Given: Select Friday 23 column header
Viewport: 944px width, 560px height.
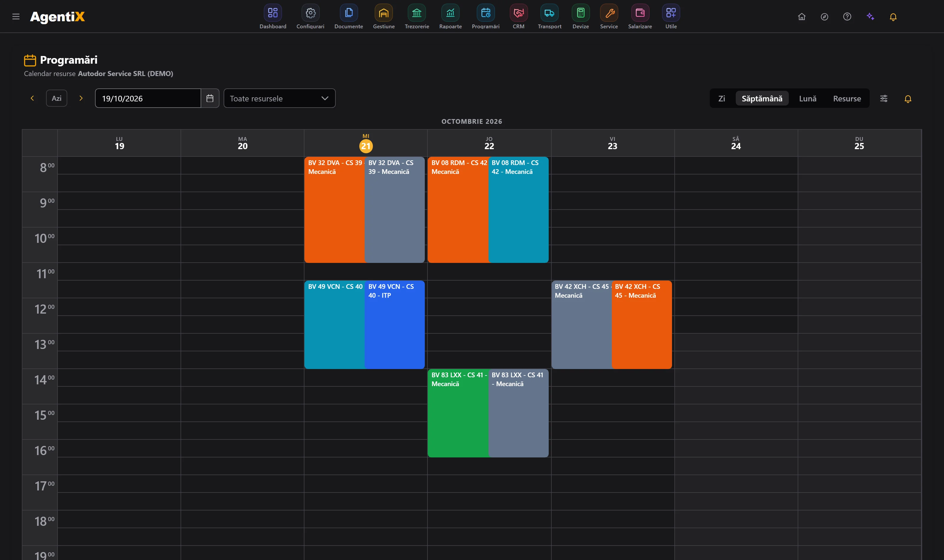Looking at the screenshot, I should pos(612,144).
